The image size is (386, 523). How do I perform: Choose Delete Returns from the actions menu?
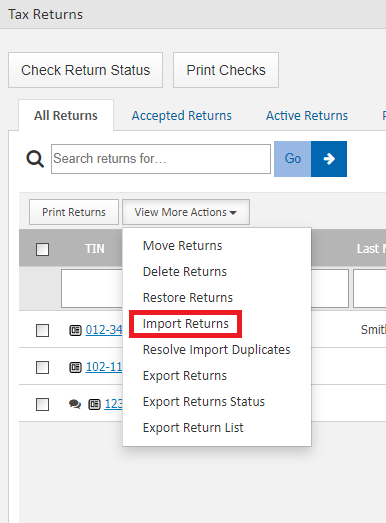(185, 272)
